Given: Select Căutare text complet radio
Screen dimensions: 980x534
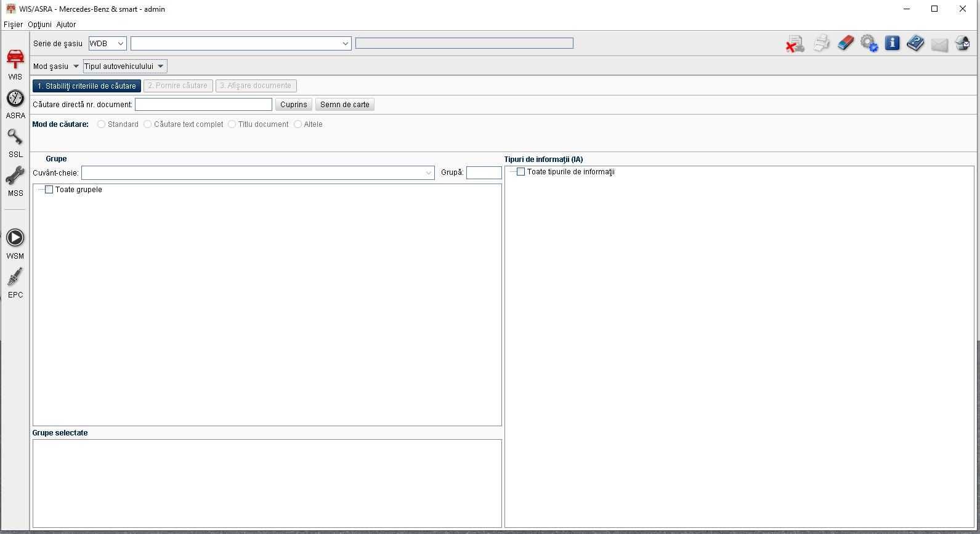Looking at the screenshot, I should [x=147, y=124].
